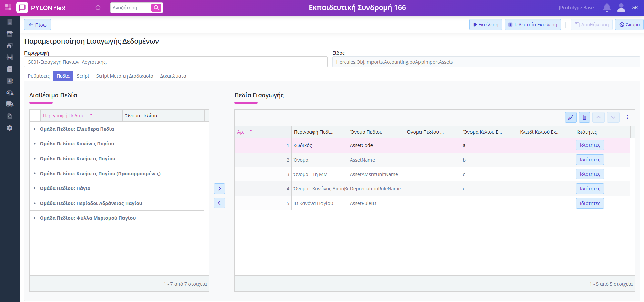Remove field with left arrow transfer button

[219, 203]
